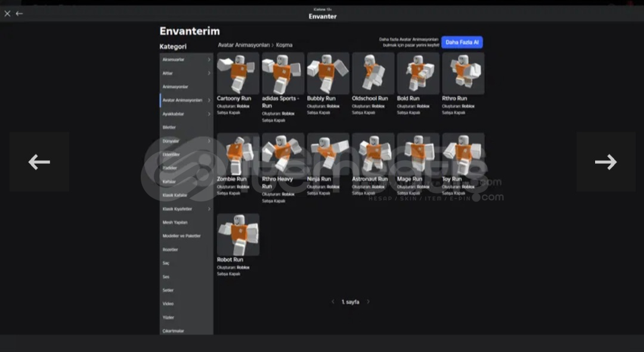Click the 'Cartoony Run' title link
This screenshot has height=352, width=644.
coord(234,98)
